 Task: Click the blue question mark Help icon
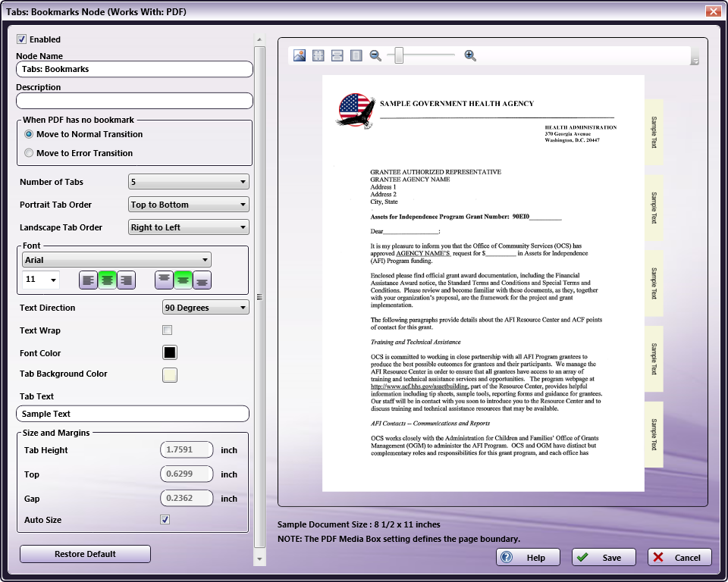point(507,557)
